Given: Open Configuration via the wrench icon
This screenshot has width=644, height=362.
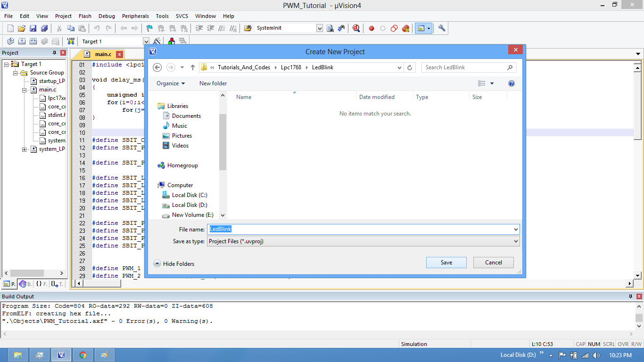Looking at the screenshot, I should [442, 28].
